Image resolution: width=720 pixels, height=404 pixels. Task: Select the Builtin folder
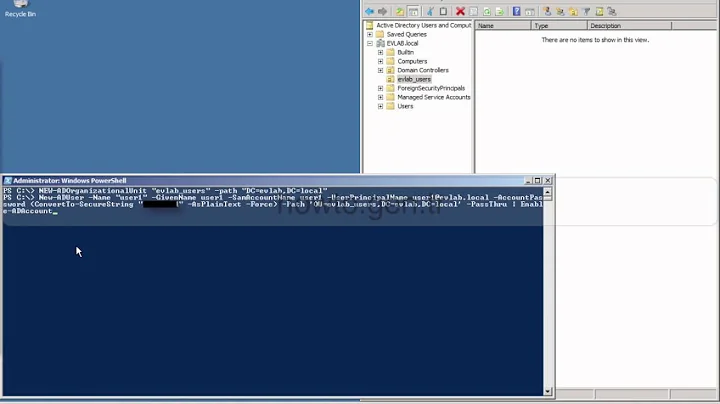tap(405, 52)
